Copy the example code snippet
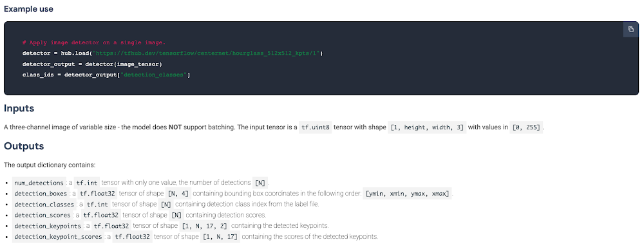 click(x=630, y=29)
